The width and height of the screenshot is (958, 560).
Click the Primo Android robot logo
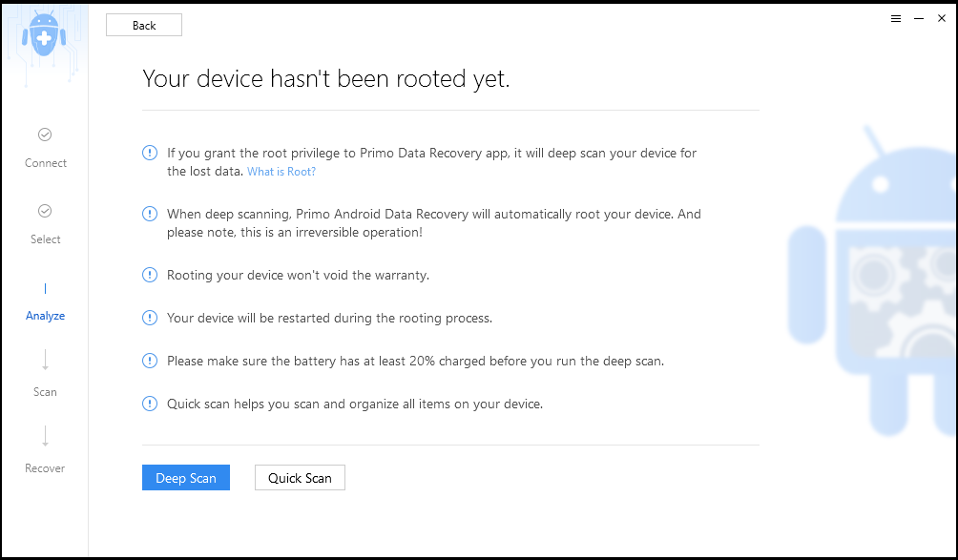(45, 36)
